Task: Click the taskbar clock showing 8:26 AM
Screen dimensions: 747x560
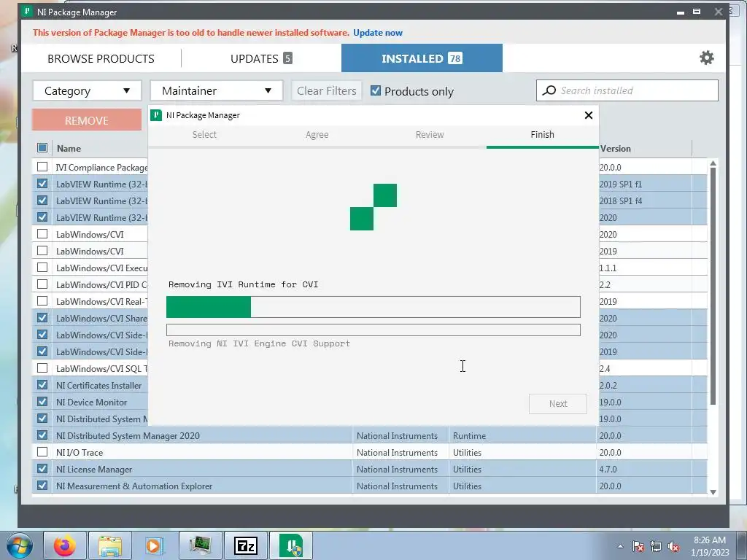Action: [710, 546]
